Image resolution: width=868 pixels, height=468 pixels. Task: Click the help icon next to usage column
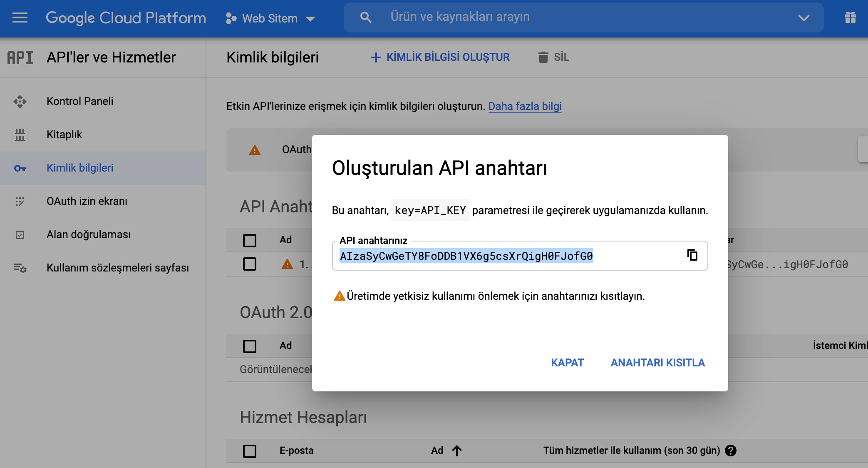tap(731, 451)
